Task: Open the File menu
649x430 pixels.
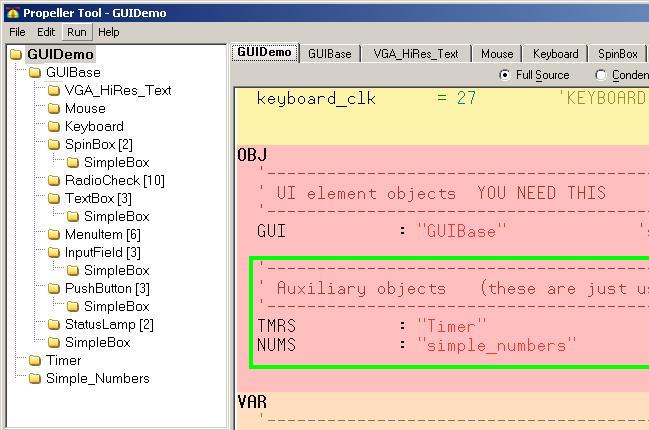Action: point(17,32)
